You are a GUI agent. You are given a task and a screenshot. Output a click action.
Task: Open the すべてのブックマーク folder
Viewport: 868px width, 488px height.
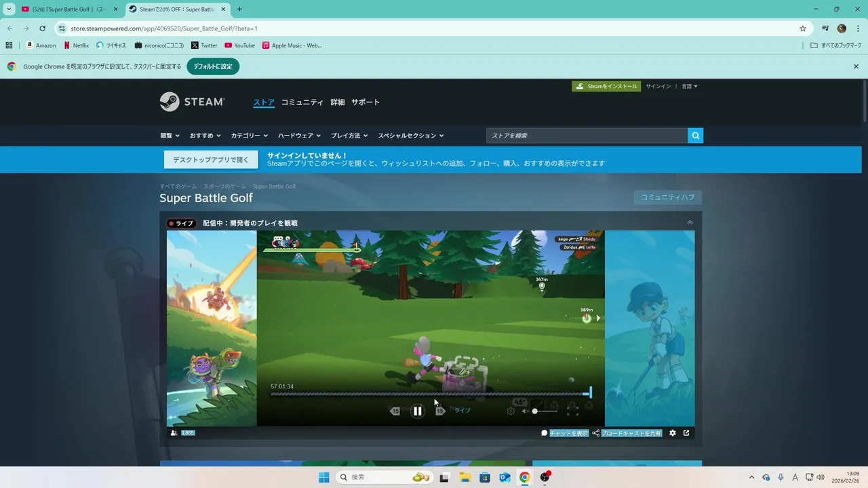point(836,45)
